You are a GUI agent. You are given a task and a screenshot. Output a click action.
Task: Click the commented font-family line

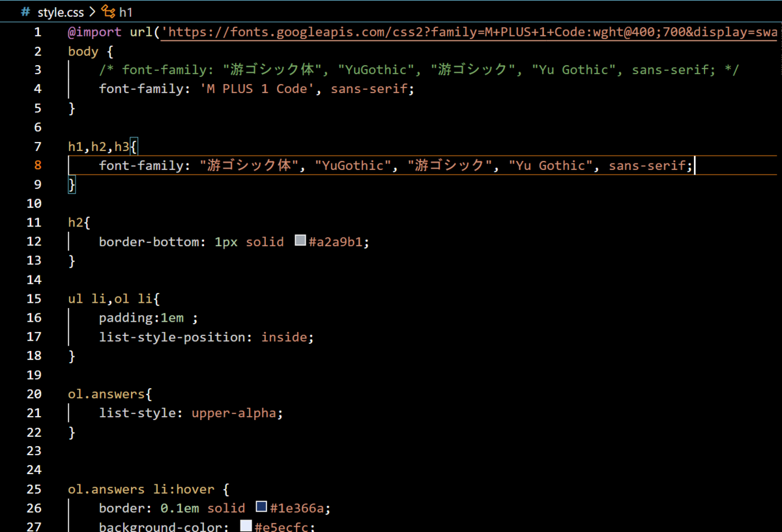[x=419, y=70]
